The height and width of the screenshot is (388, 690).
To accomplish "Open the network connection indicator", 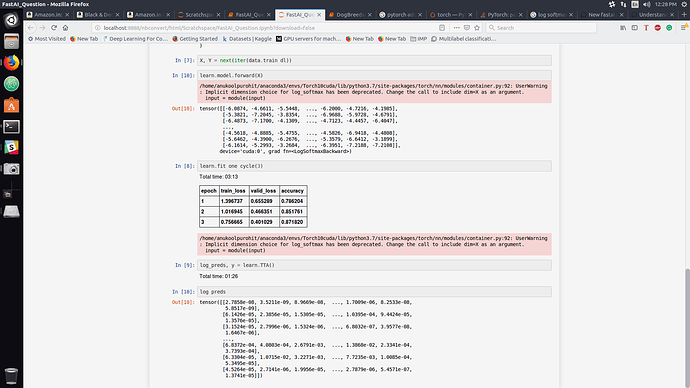I will pos(623,4).
